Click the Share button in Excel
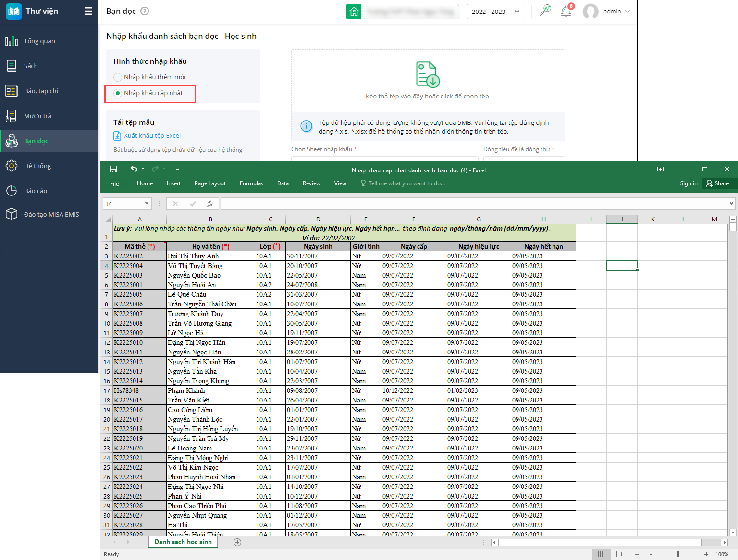Image resolution: width=738 pixels, height=560 pixels. click(717, 183)
